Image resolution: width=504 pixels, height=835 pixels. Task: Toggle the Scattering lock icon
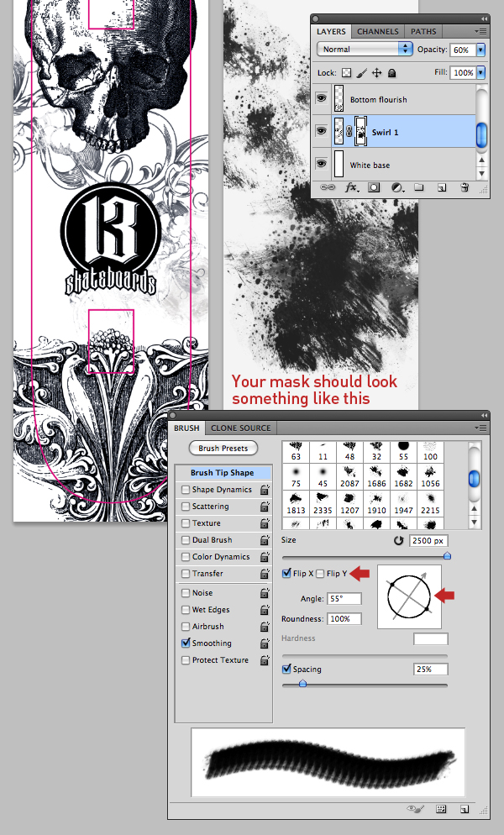click(265, 507)
